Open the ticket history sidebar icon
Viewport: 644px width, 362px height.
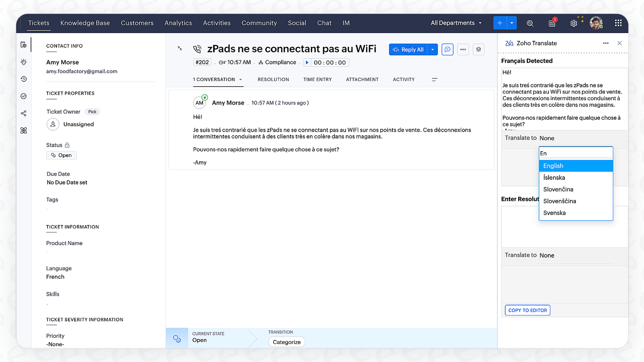point(23,79)
